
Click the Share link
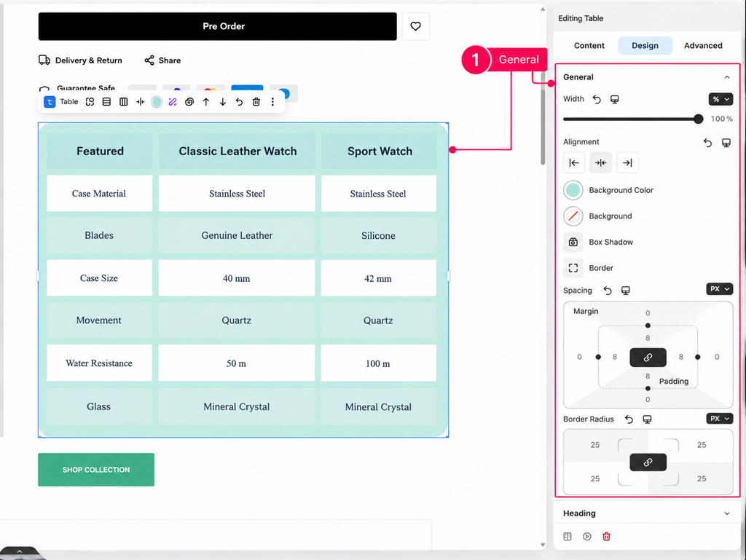pos(162,60)
